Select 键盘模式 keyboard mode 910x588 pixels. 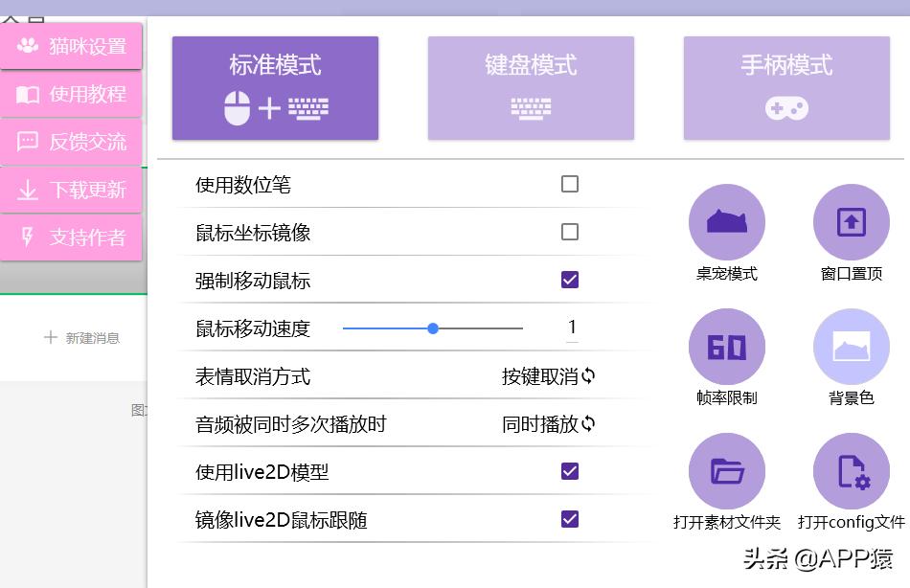[x=531, y=86]
